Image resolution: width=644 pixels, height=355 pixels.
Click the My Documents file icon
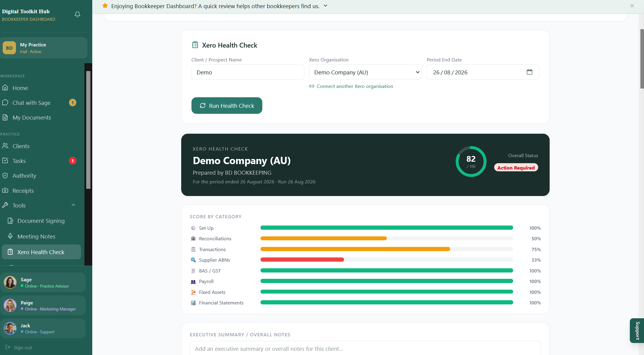pyautogui.click(x=5, y=117)
